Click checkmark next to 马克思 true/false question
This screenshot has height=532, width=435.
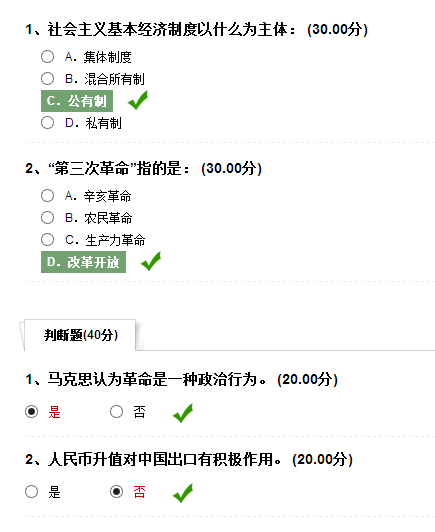pyautogui.click(x=183, y=413)
